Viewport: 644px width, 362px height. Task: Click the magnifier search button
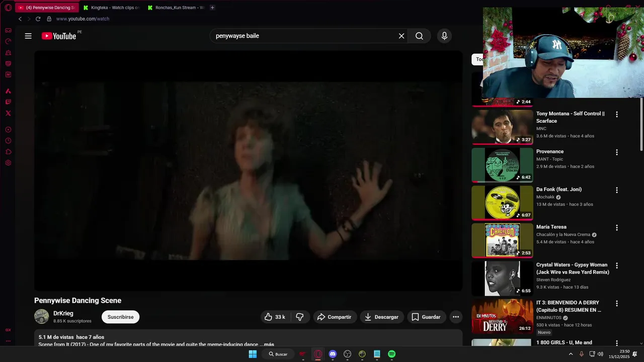point(419,36)
